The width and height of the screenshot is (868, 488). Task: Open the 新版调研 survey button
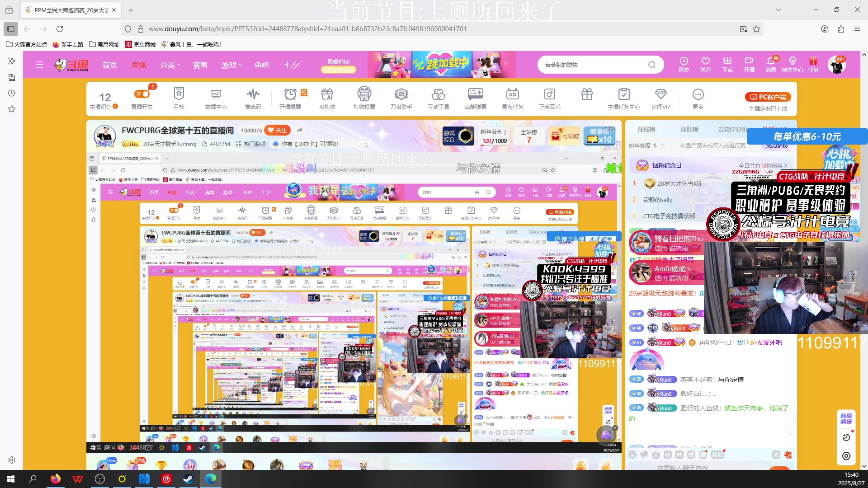point(846,418)
